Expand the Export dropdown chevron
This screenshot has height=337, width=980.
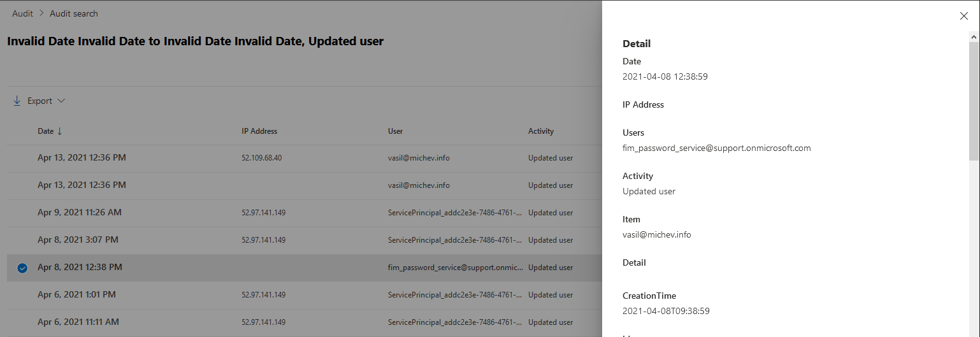coord(61,101)
